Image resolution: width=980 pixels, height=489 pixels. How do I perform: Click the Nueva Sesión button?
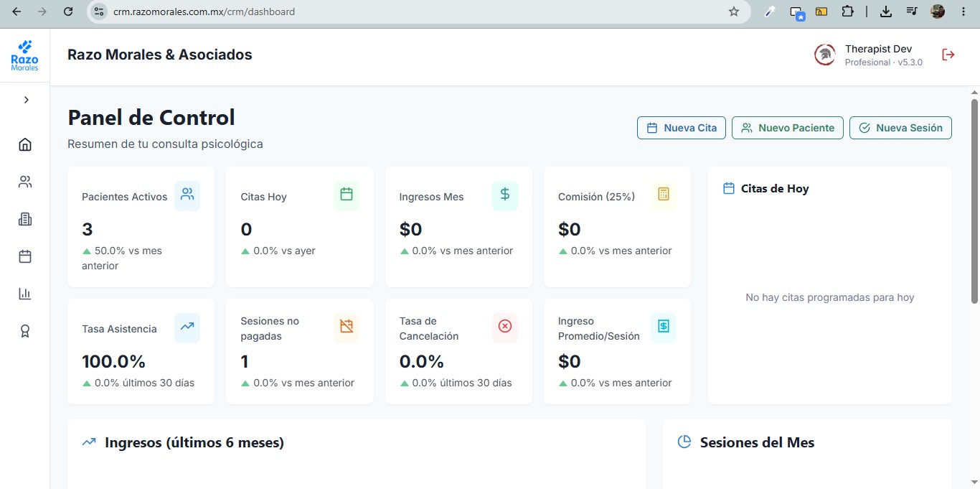tap(900, 128)
